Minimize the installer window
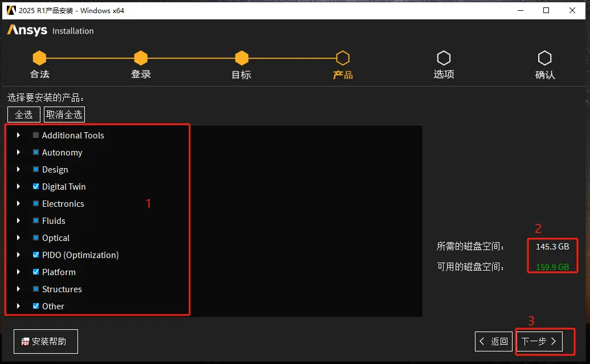The image size is (590, 364). tap(521, 10)
